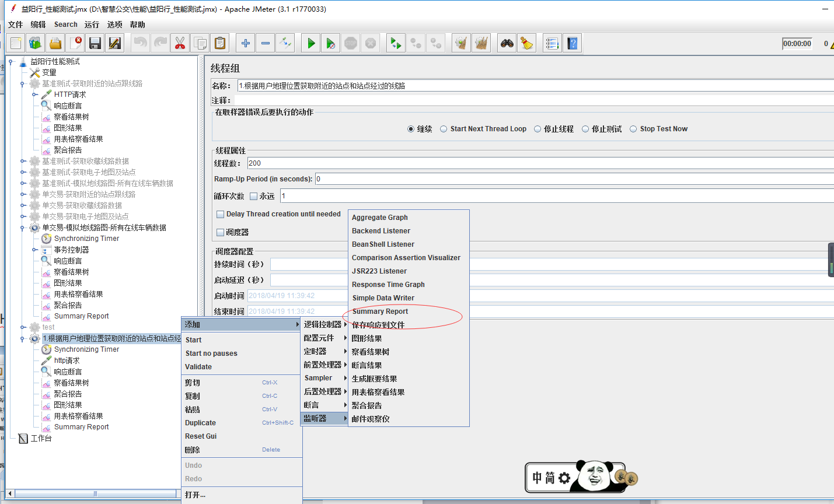Expand the 单交易-获取收藏线路数据 tree node
This screenshot has height=504, width=834.
[x=23, y=205]
